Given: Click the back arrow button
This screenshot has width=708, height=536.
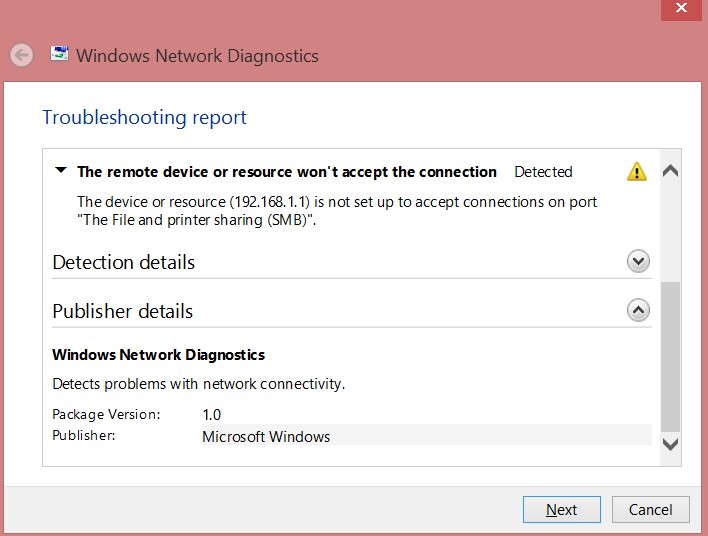Looking at the screenshot, I should click(22, 55).
